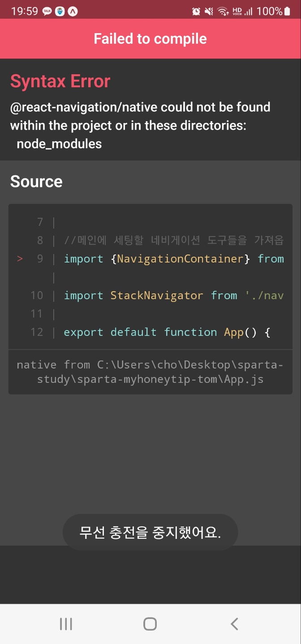Tap the '무선 충전을 중지했어요.' toast message
301x644 pixels.
coord(150,532)
